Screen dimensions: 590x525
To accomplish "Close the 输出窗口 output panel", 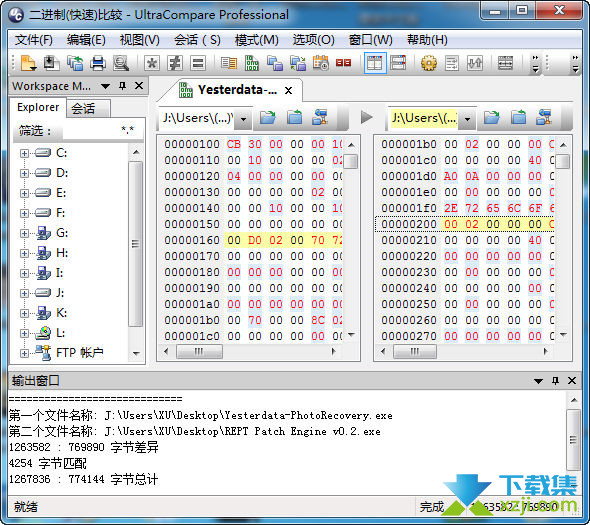I will tap(572, 381).
